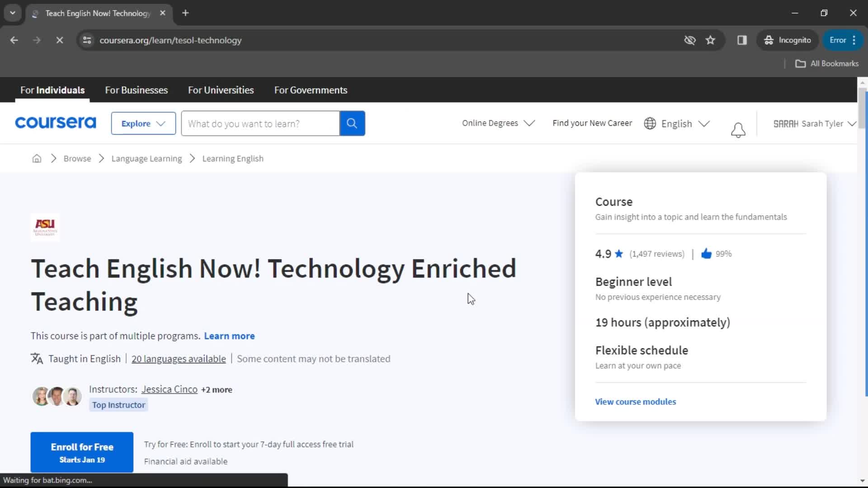Switch to the For Universities tab
The height and width of the screenshot is (488, 868).
(x=221, y=90)
